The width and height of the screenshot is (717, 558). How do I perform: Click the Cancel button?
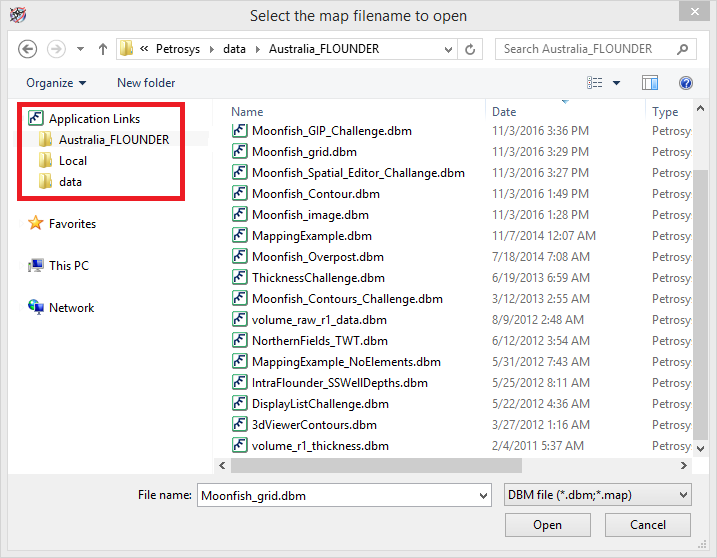648,525
